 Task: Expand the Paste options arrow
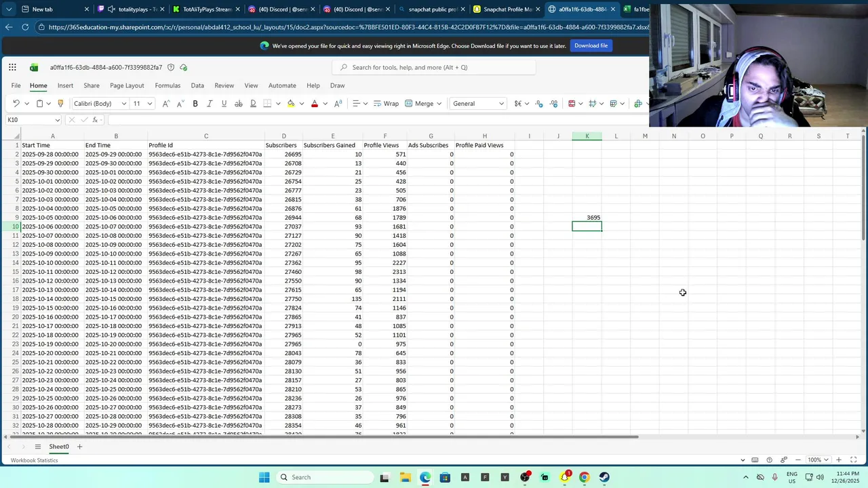49,104
